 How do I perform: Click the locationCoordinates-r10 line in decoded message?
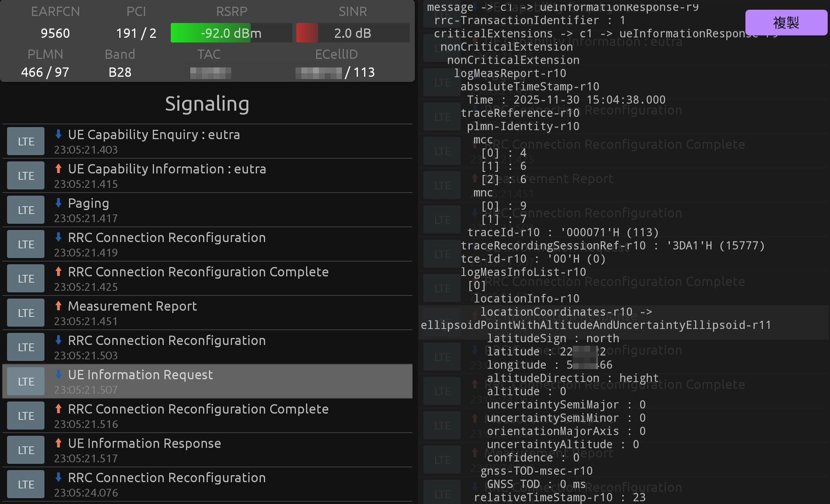click(565, 312)
